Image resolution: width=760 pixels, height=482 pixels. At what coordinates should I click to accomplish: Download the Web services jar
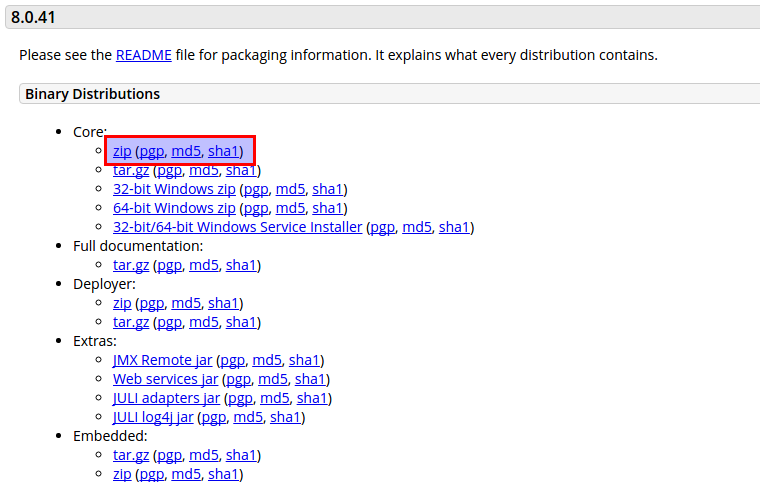point(165,379)
